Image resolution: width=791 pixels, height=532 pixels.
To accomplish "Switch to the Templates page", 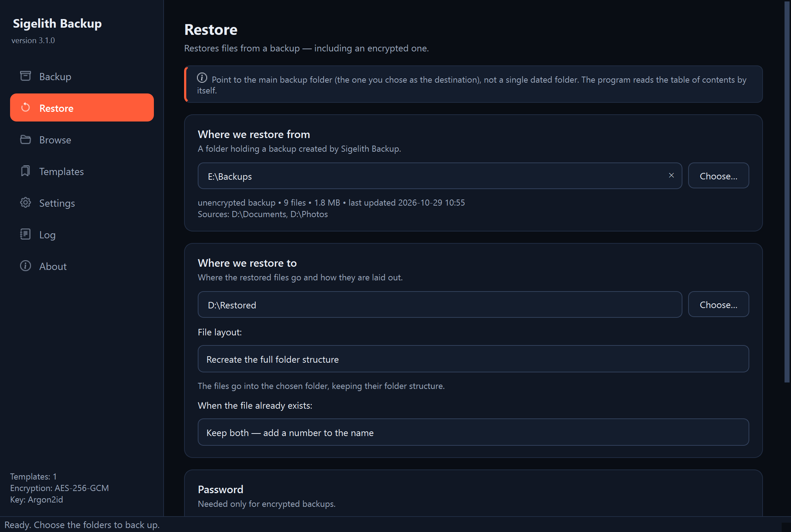I will point(82,171).
